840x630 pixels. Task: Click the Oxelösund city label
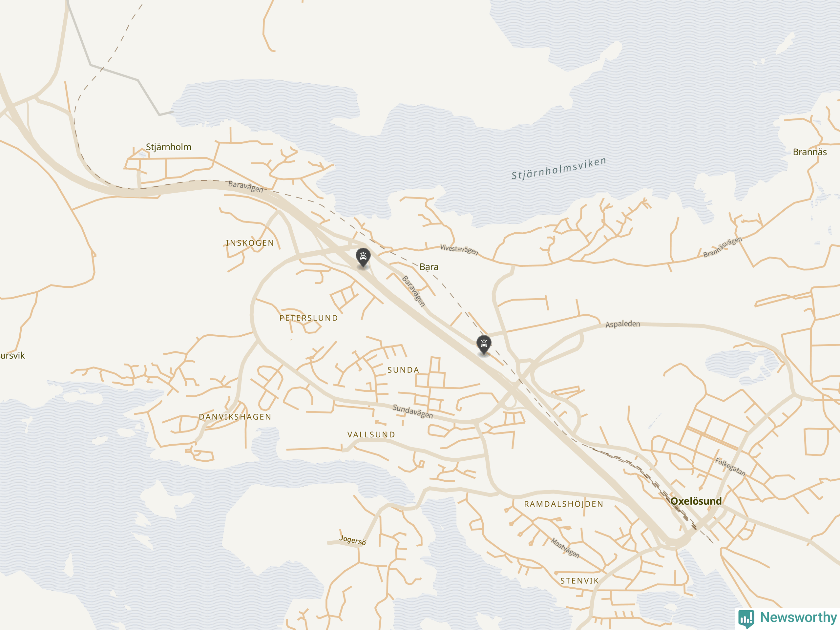tap(696, 501)
